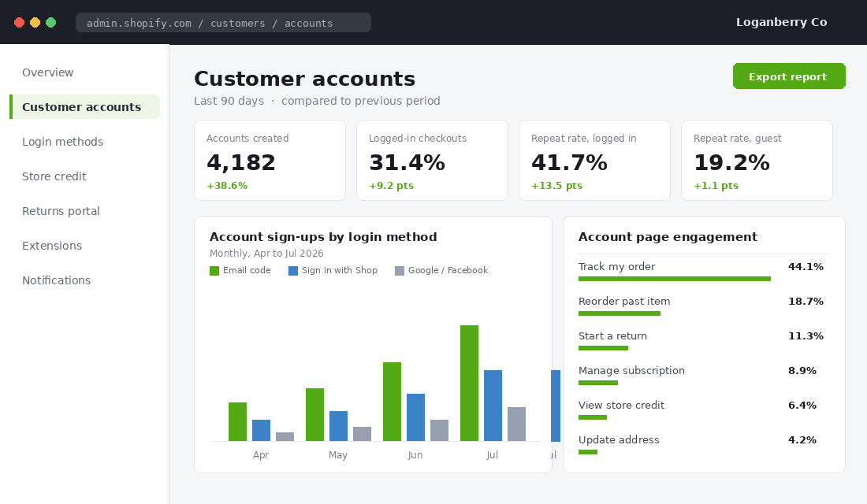The height and width of the screenshot is (504, 867).
Task: Click the +38.6% change indicator
Action: pyautogui.click(x=227, y=186)
